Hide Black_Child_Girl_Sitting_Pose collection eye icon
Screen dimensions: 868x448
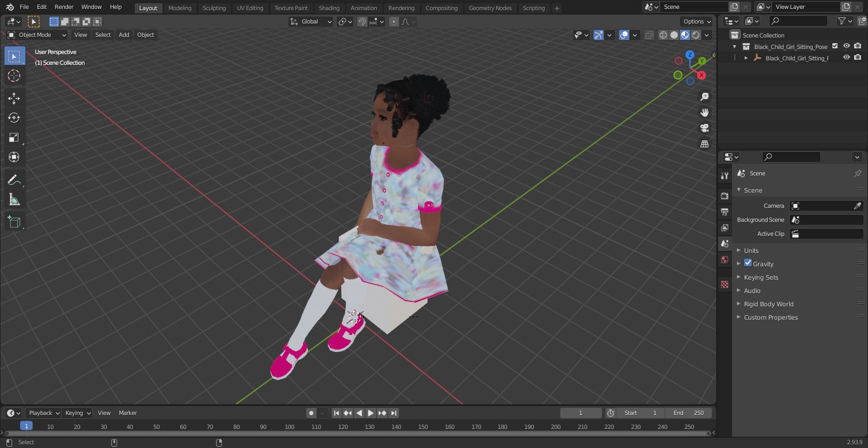(x=846, y=46)
